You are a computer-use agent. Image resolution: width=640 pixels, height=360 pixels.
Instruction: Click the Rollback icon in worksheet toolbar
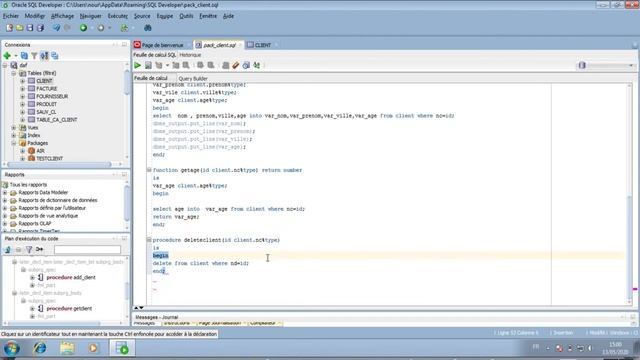(x=211, y=65)
